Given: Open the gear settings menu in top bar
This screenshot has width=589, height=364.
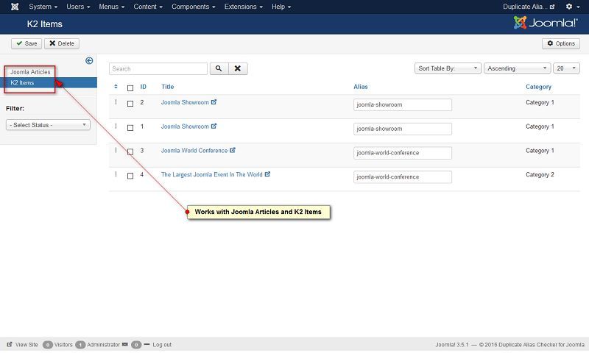Looking at the screenshot, I should point(573,7).
